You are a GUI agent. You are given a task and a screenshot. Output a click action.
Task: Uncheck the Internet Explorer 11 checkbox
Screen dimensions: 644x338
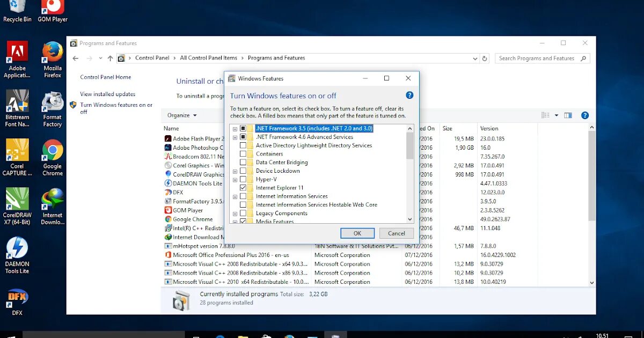coord(243,188)
